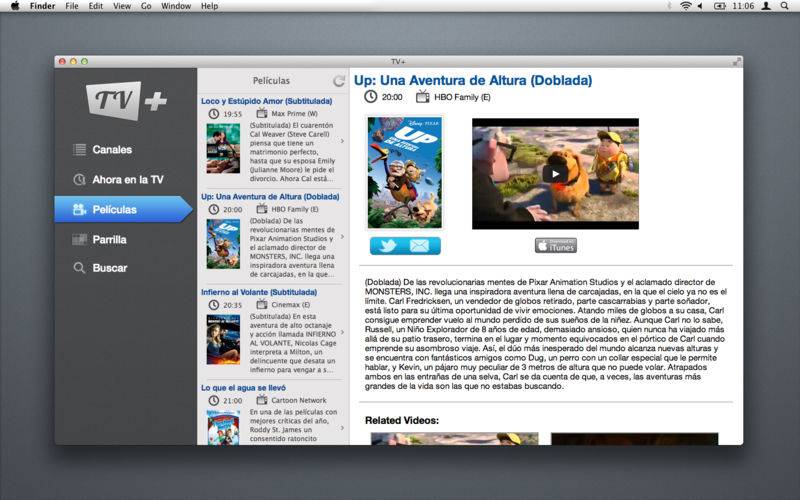Open the Apple menu
This screenshot has width=800, height=500.
click(15, 6)
